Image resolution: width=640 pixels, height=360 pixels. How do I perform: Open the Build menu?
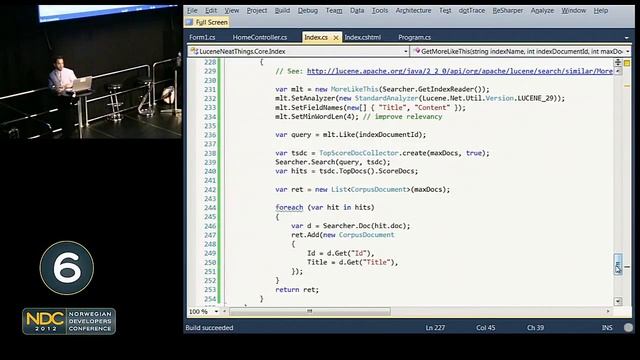(x=282, y=11)
